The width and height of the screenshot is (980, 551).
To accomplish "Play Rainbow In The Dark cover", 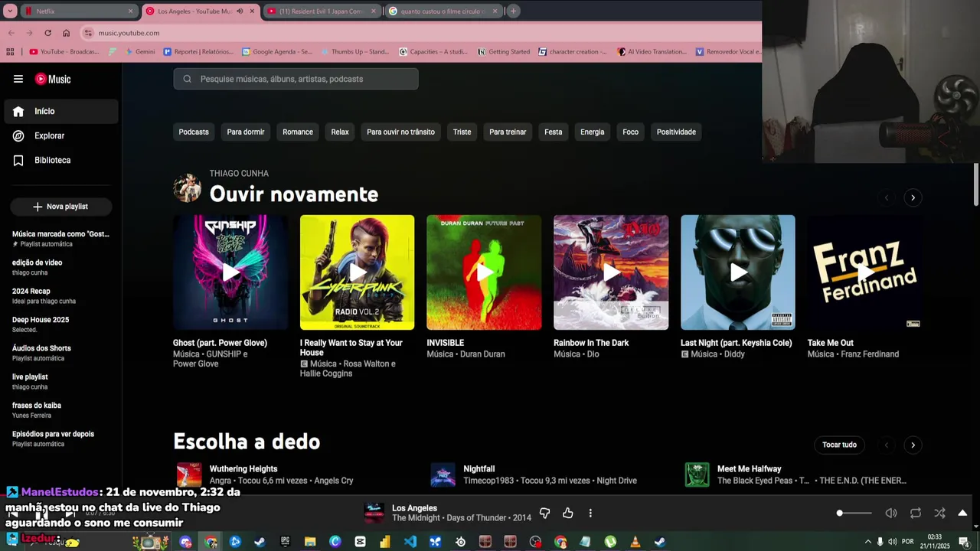I will [x=611, y=272].
